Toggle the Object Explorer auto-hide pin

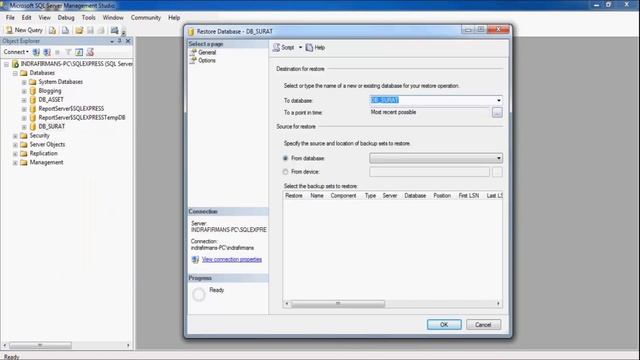(x=120, y=41)
